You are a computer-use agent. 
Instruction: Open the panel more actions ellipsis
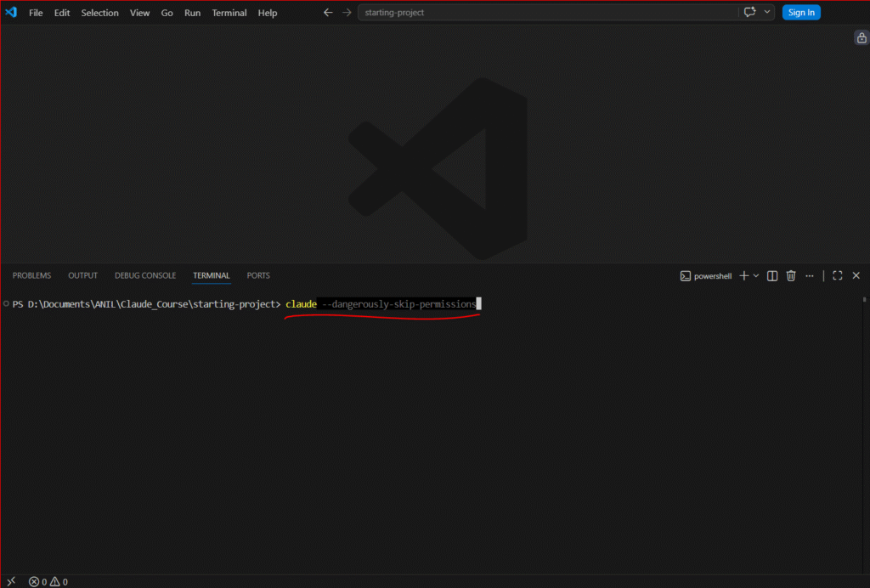pos(810,275)
